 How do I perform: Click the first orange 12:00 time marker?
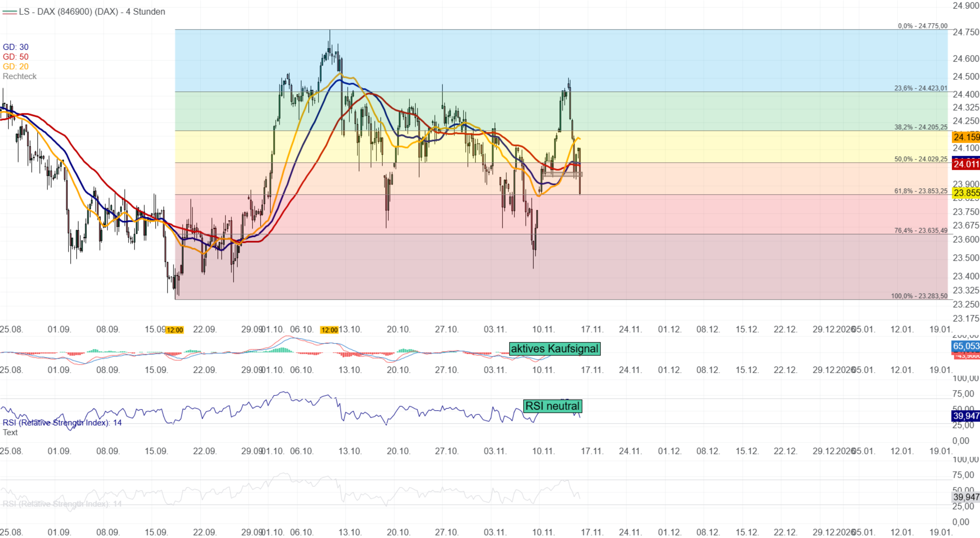point(175,330)
